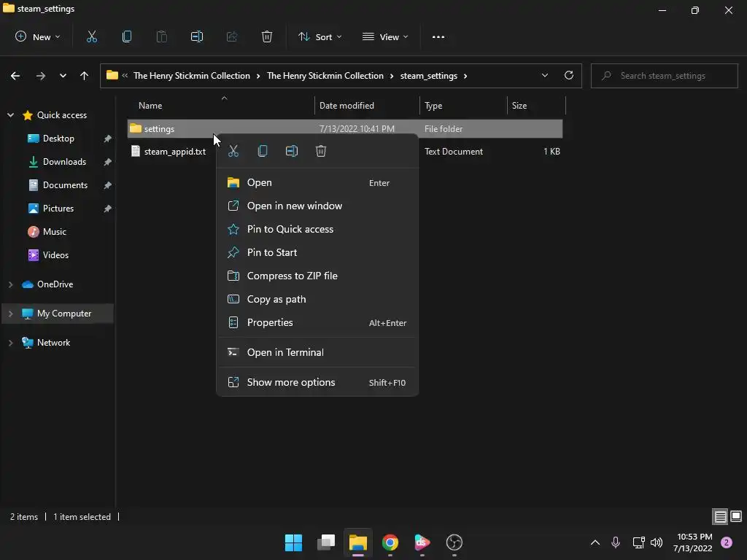Viewport: 747px width, 560px height.
Task: Open Desktop in Quick access
Action: [58, 139]
